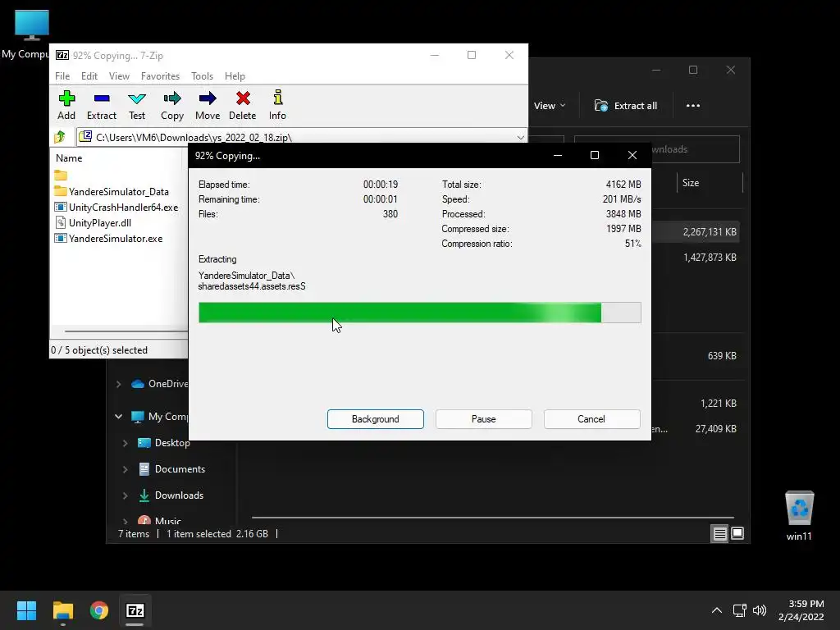Open the File menu in 7-Zip
The height and width of the screenshot is (630, 840).
point(62,76)
